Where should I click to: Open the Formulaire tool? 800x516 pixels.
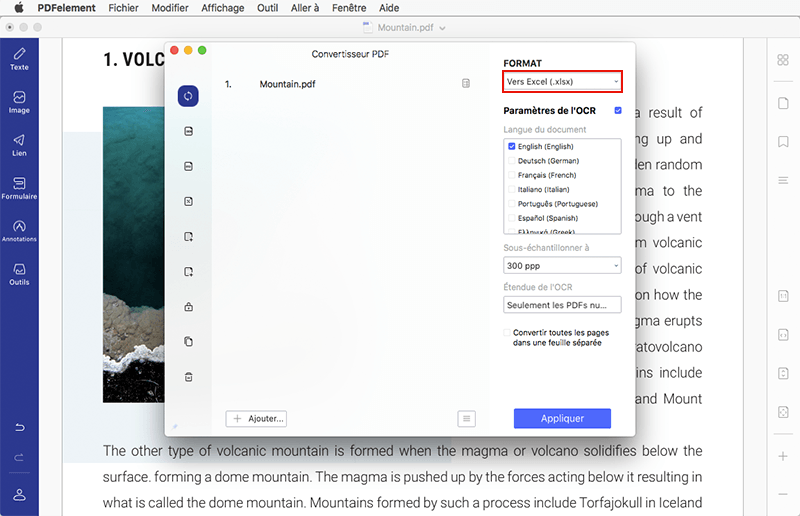(x=19, y=188)
